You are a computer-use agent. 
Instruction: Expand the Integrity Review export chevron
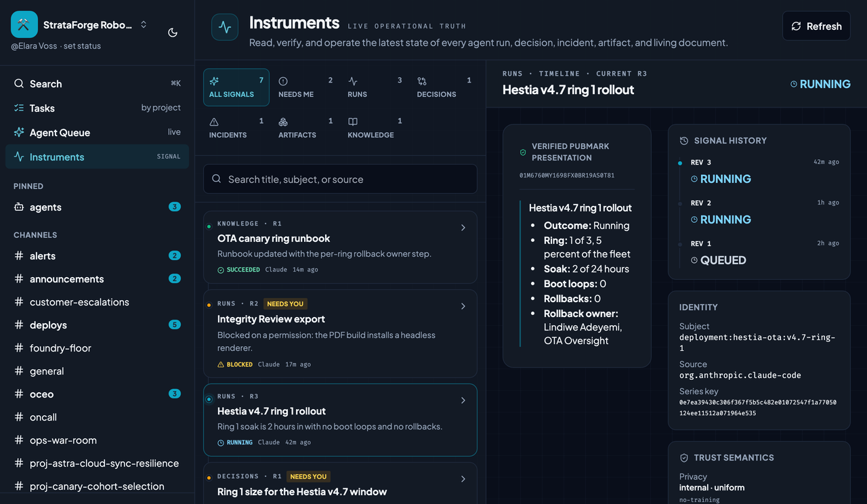(x=463, y=306)
